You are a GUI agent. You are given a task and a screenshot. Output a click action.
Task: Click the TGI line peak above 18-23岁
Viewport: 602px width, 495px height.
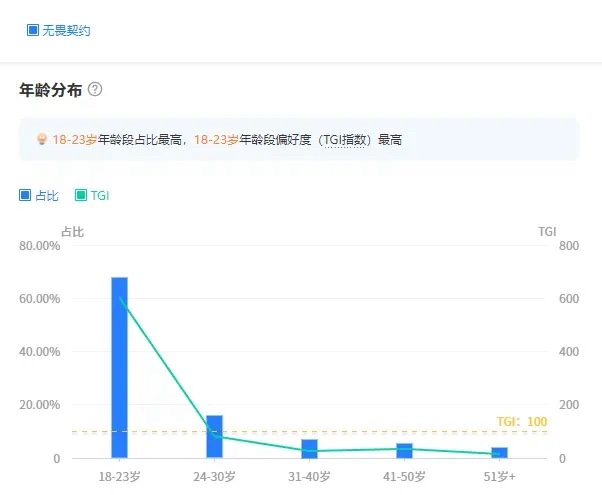[119, 298]
